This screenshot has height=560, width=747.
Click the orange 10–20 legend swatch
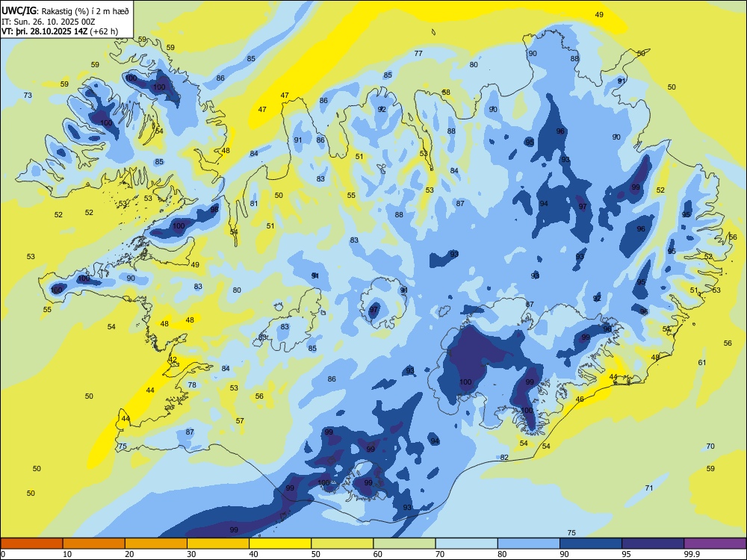pyautogui.click(x=94, y=544)
